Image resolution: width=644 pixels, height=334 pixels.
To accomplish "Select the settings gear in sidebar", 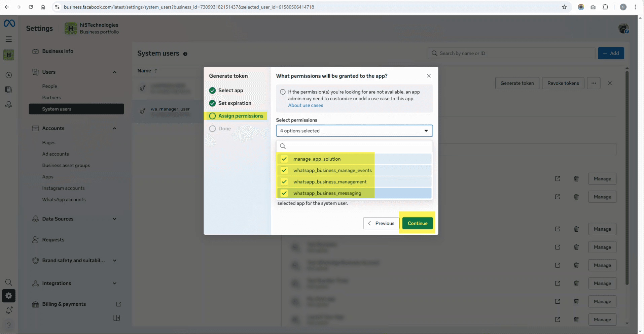I will pyautogui.click(x=9, y=296).
